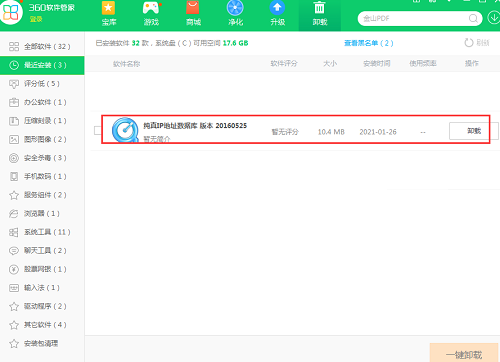
Task: Sort by 安装时间 column header
Action: [x=377, y=63]
